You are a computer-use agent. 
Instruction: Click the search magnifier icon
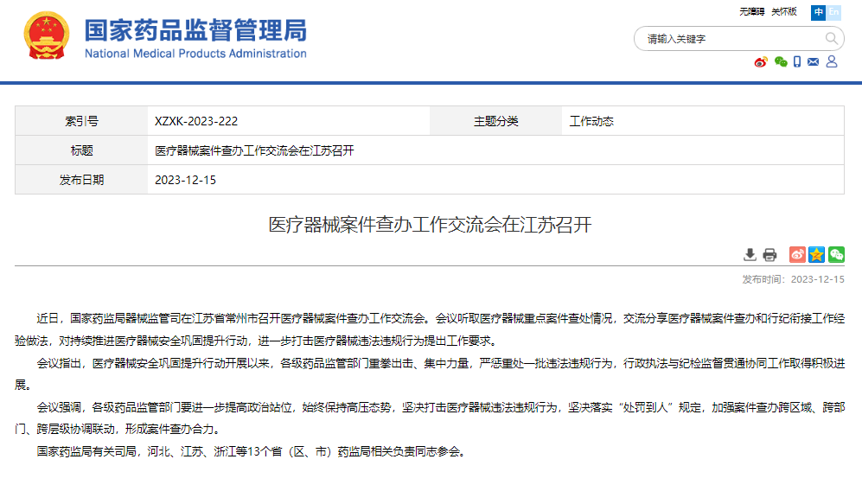[x=832, y=39]
